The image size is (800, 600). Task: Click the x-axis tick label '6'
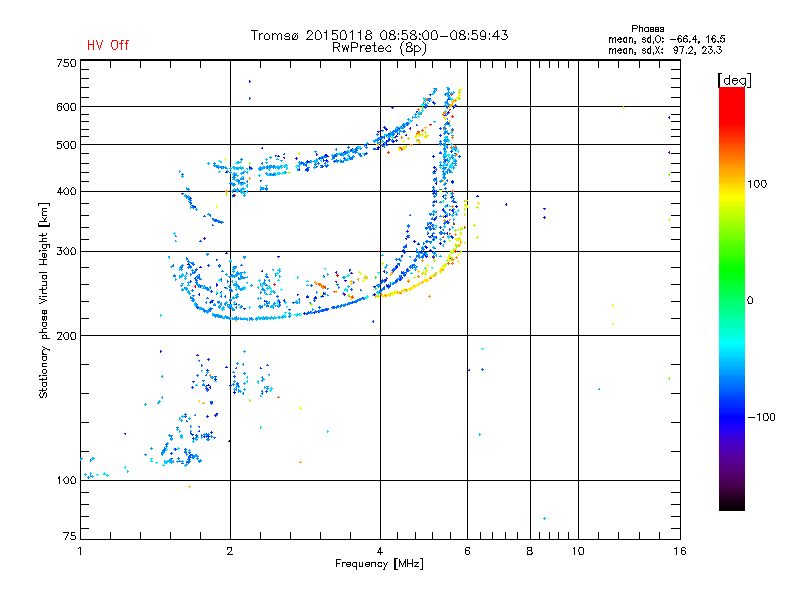click(467, 551)
